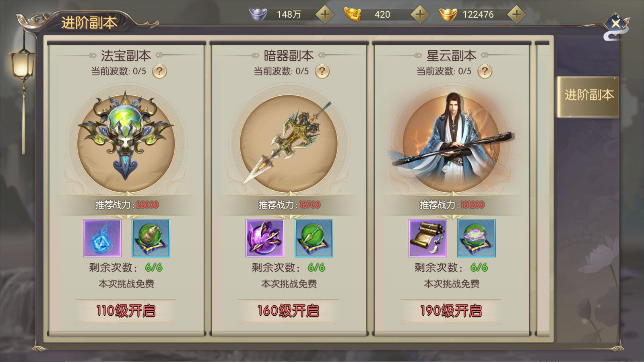The width and height of the screenshot is (644, 362).
Task: Select the green dart orb reward icon
Action: click(314, 238)
